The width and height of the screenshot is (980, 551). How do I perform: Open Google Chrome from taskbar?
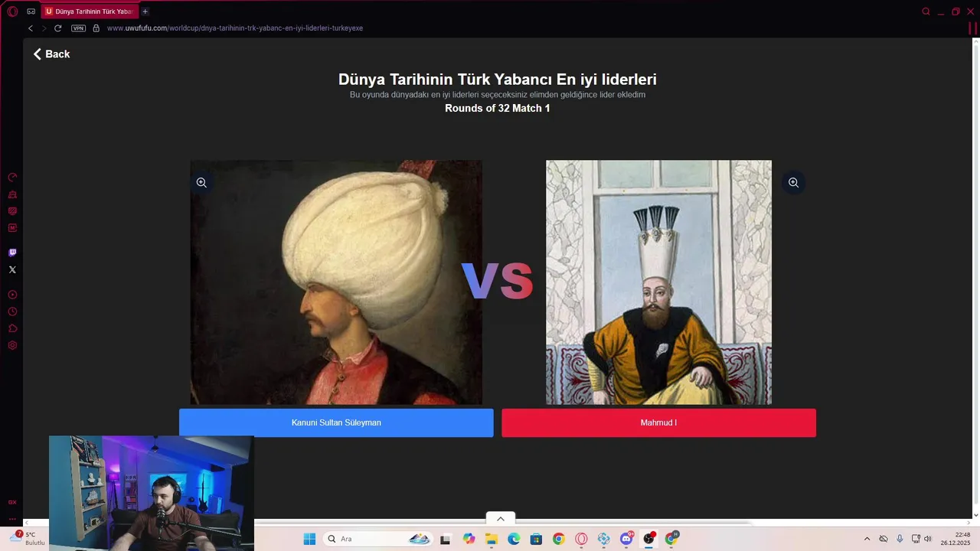(x=559, y=539)
